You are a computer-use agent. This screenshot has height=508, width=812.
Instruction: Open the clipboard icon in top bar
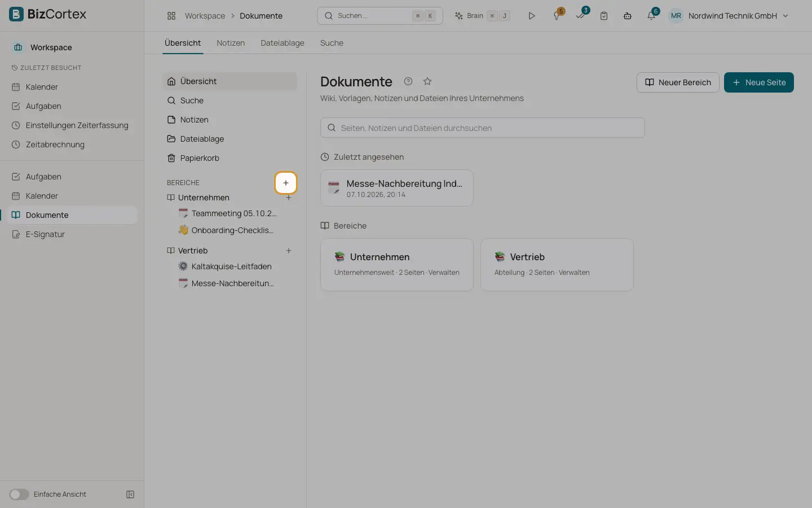604,16
